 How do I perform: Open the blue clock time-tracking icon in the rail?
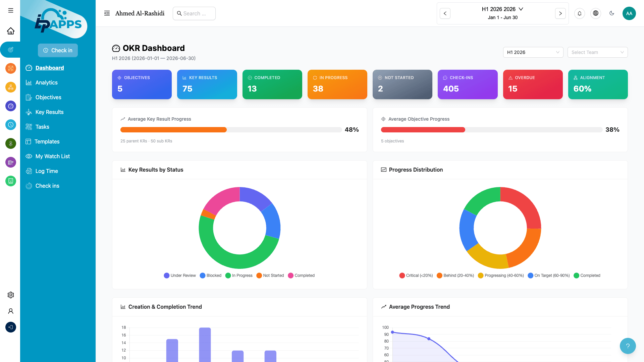pos(11,125)
